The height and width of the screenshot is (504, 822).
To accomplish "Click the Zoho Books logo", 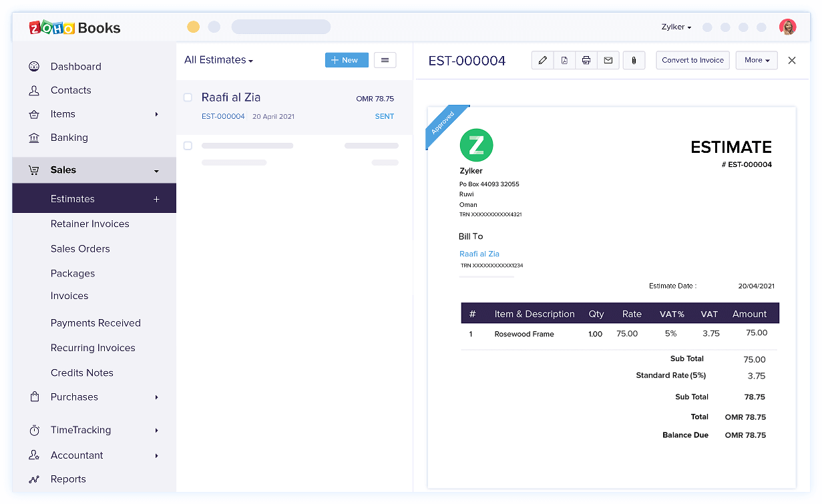I will pos(75,27).
